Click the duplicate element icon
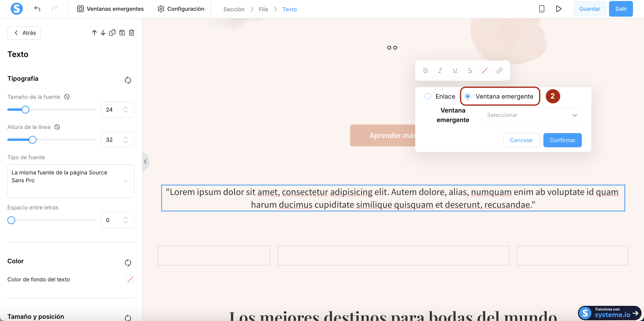 pyautogui.click(x=112, y=33)
